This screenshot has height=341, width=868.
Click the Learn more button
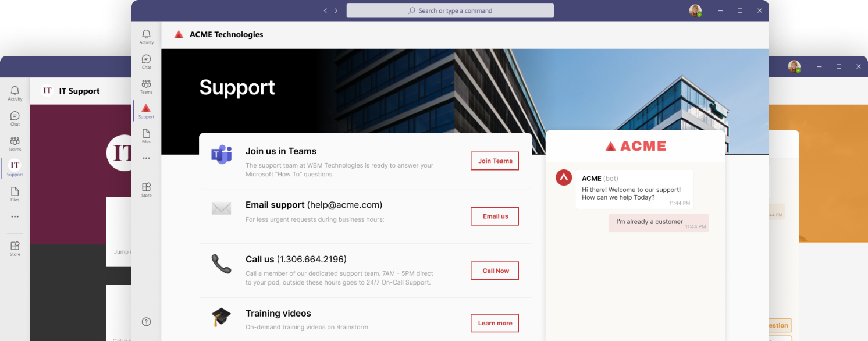(495, 323)
